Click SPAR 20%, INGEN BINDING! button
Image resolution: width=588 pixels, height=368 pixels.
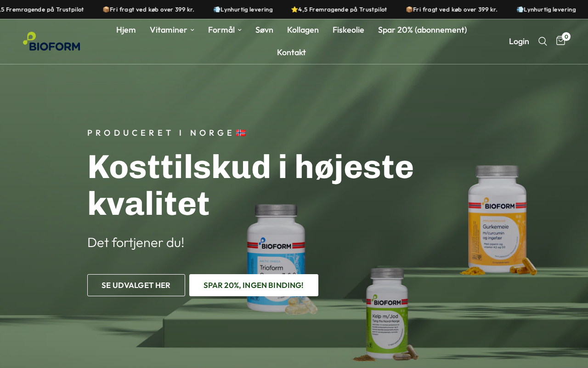[x=254, y=285]
